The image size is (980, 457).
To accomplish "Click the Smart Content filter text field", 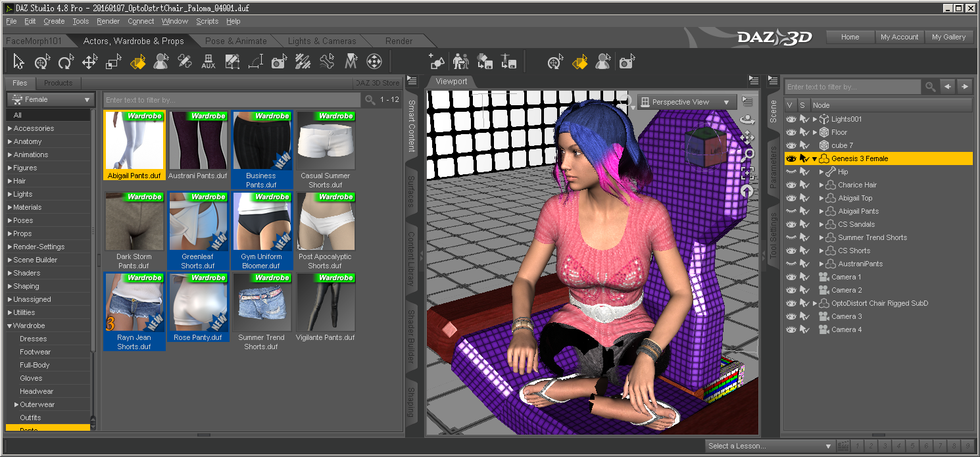I will (x=232, y=100).
